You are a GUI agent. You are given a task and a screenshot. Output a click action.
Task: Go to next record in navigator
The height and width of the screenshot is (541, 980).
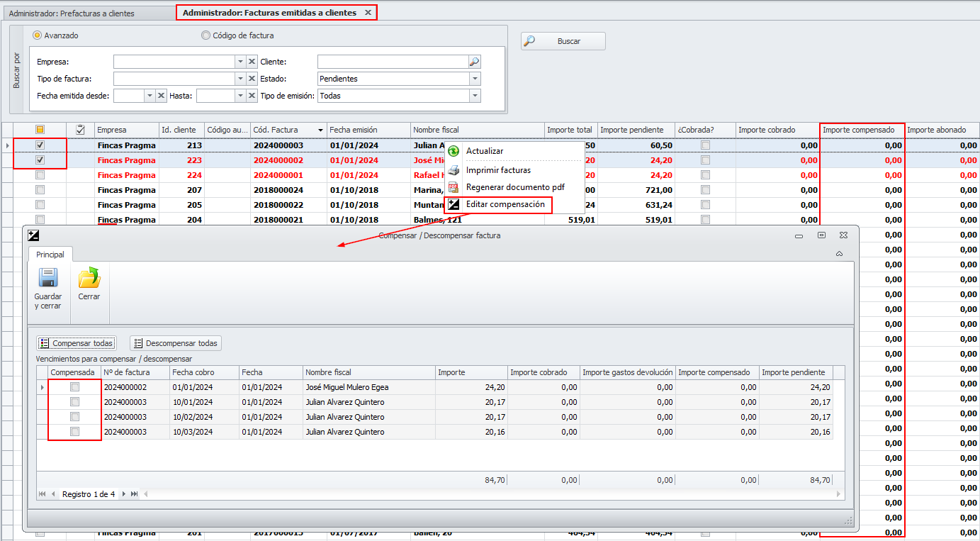[124, 494]
